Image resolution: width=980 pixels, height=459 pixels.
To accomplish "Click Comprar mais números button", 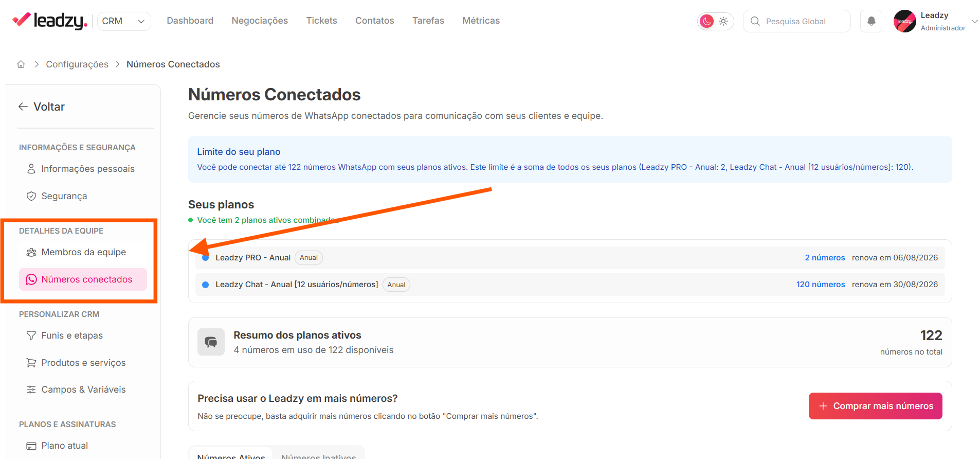I will tap(875, 406).
